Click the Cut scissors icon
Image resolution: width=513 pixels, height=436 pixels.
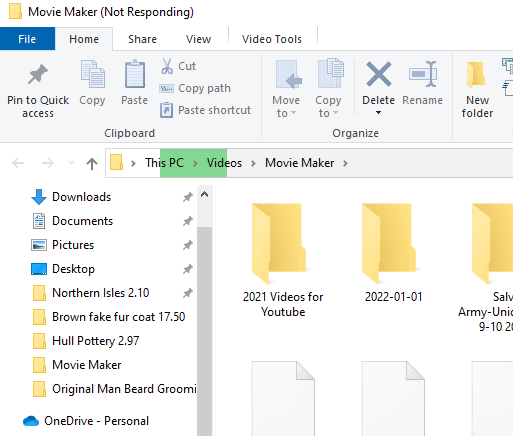(x=167, y=66)
